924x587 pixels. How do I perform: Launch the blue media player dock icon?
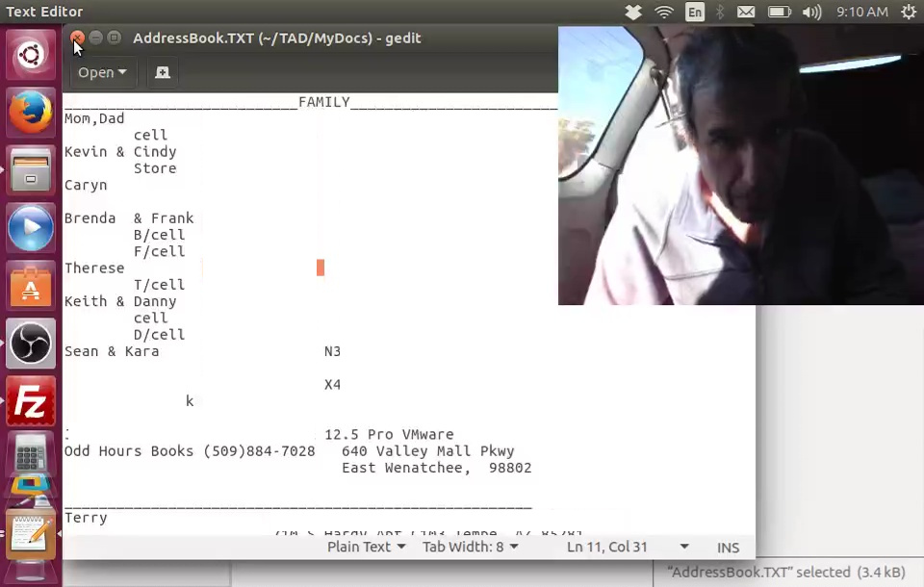(x=31, y=227)
